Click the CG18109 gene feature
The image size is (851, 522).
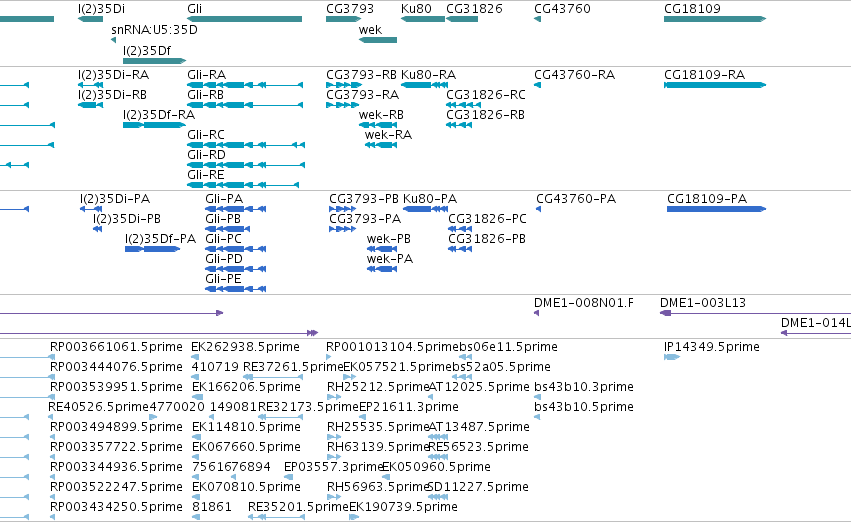click(x=715, y=19)
